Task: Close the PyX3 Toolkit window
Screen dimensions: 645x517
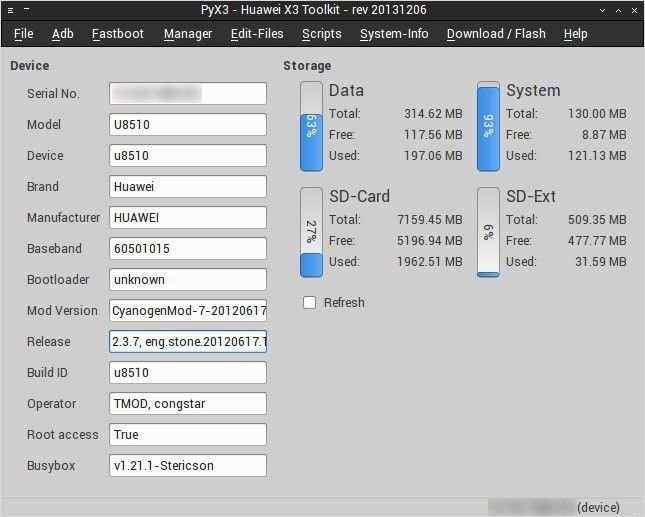Action: 634,10
